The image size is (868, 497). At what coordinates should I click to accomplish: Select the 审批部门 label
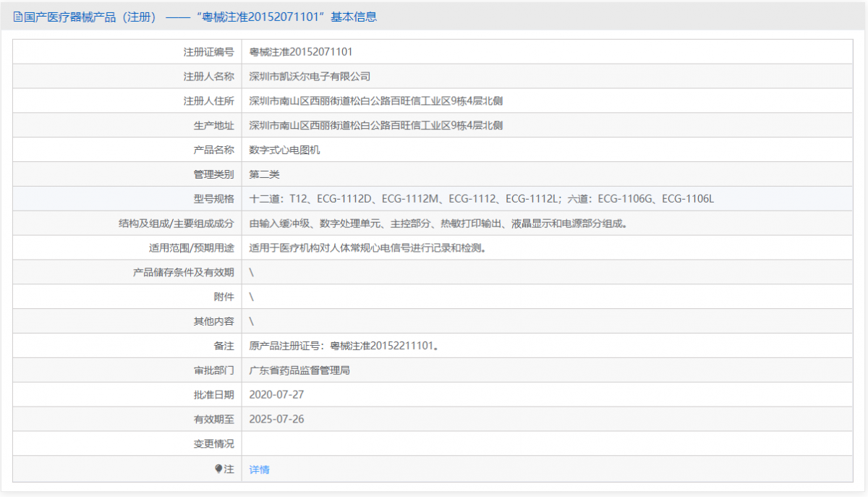coord(214,370)
